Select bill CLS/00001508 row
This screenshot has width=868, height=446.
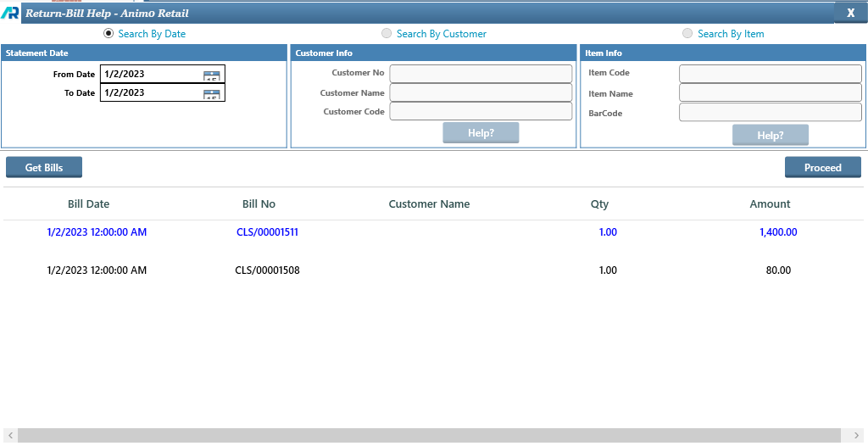[267, 270]
